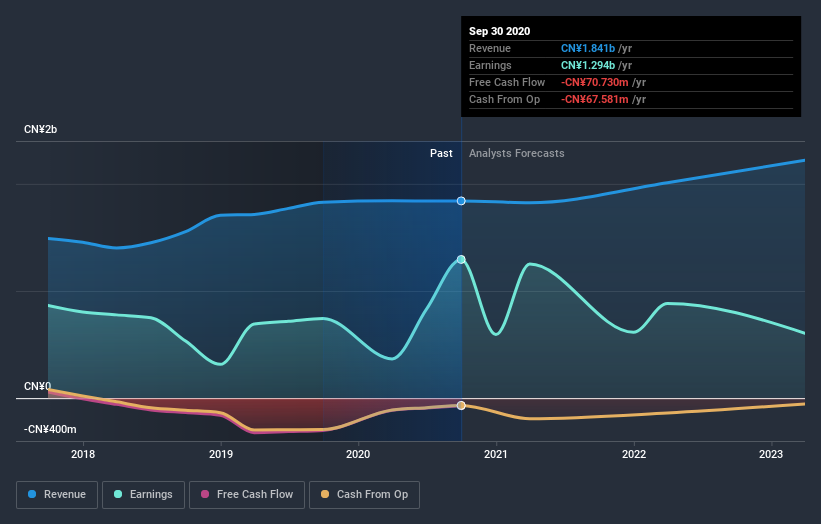Click the orange Cash From Op legend dot

coord(325,494)
